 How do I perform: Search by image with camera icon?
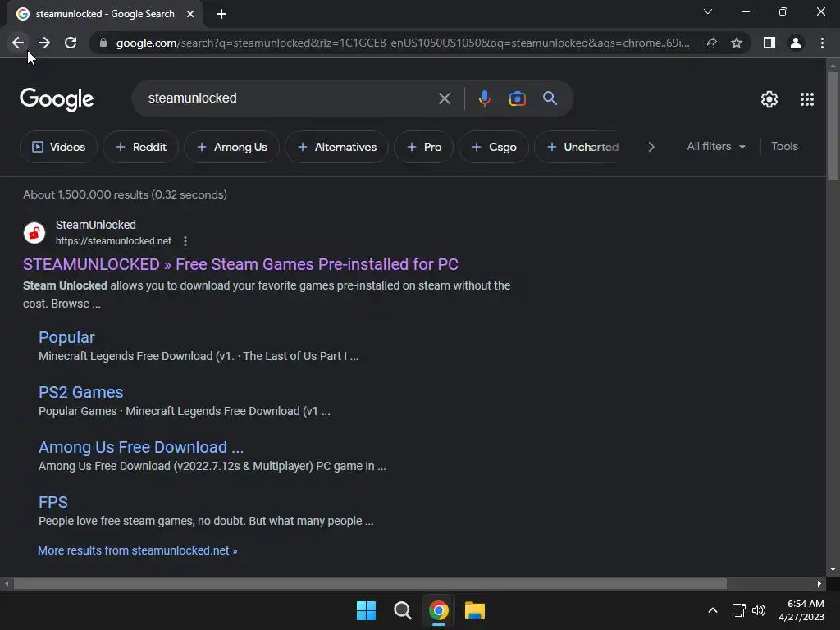(517, 98)
